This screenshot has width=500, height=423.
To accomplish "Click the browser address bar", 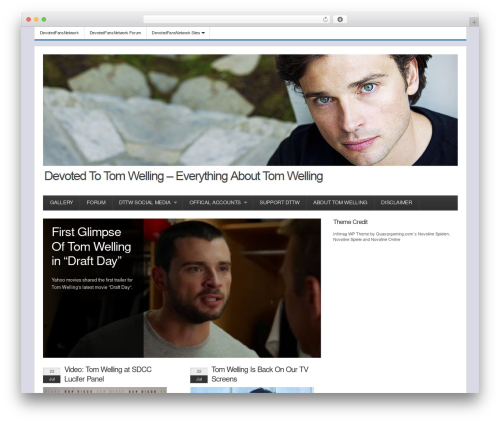I will [237, 20].
